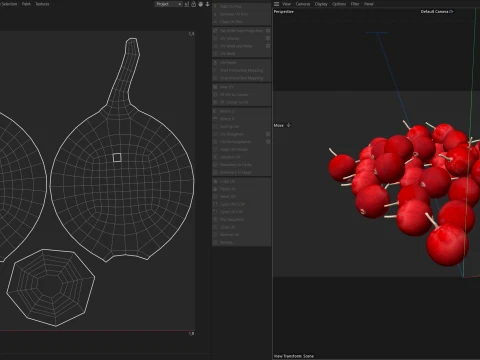
Task: Open settings gear for UV Weld and Relax
Action: click(268, 46)
